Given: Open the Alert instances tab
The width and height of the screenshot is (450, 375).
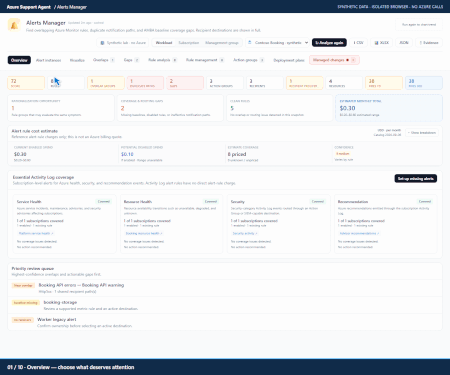Looking at the screenshot, I should coord(48,60).
